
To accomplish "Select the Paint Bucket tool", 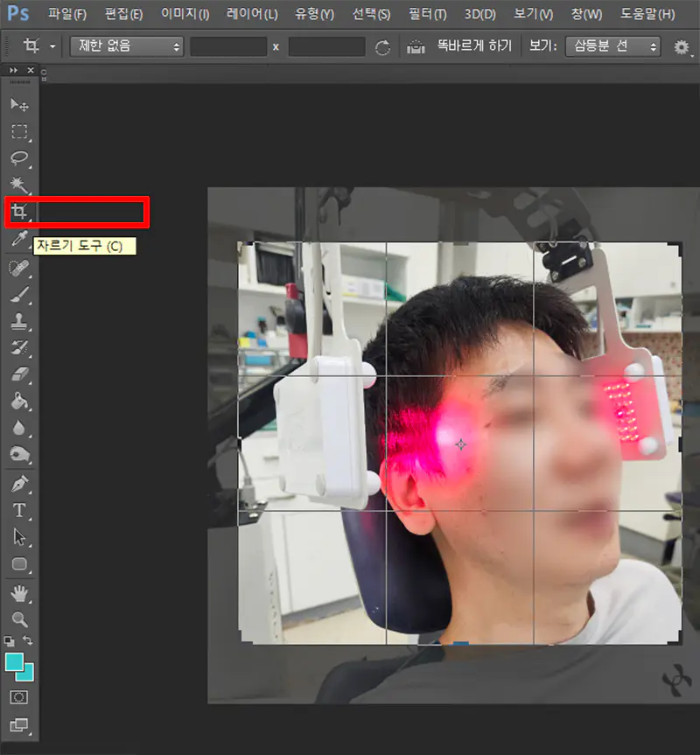I will pyautogui.click(x=19, y=401).
